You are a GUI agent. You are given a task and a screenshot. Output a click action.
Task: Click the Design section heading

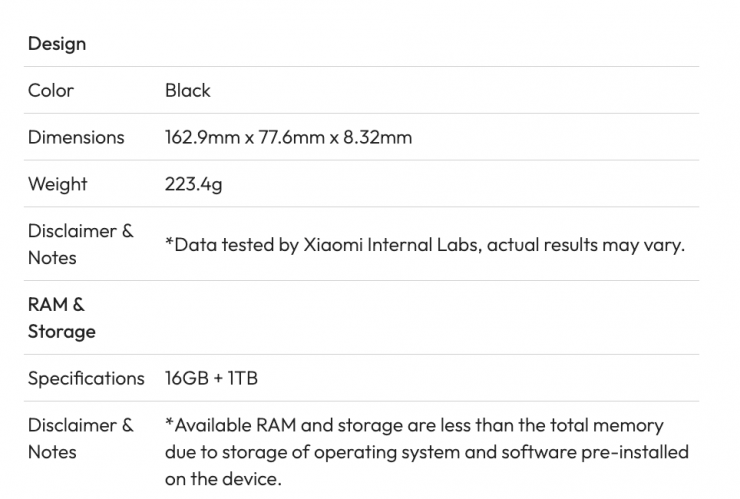point(57,44)
